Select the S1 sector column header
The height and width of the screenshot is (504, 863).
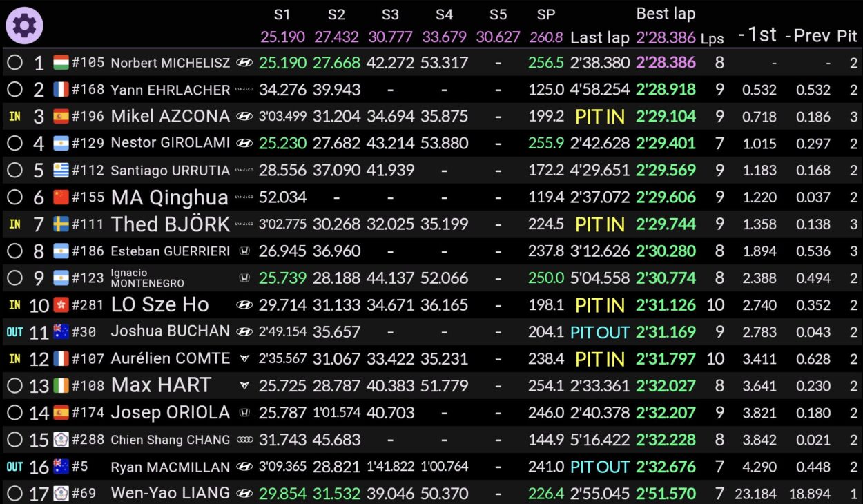[x=282, y=15]
